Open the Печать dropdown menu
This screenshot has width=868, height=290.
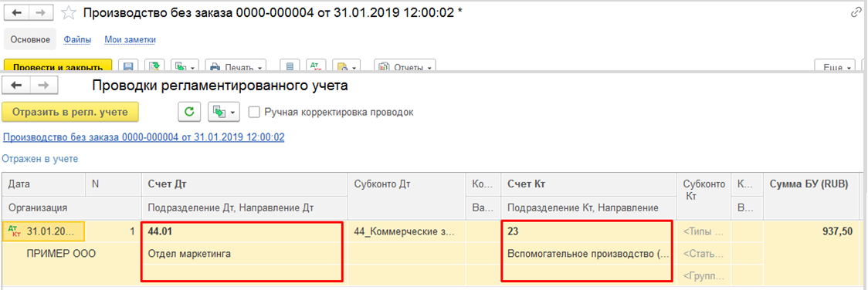(236, 67)
